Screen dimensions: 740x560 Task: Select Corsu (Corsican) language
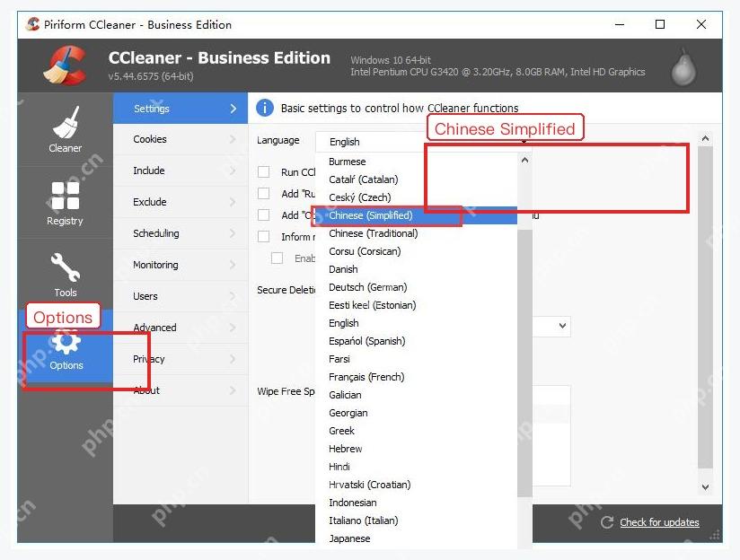[x=417, y=251]
